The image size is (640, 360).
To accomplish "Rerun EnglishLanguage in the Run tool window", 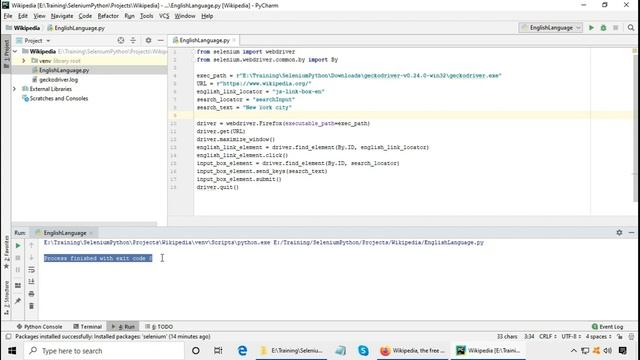I will [18, 246].
